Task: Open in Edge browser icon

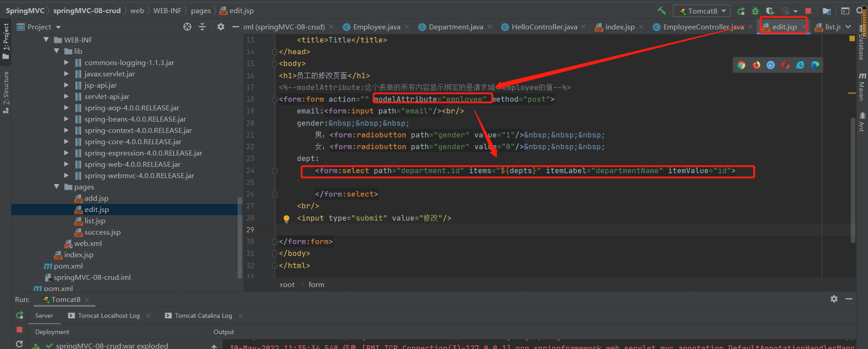Action: pyautogui.click(x=815, y=65)
